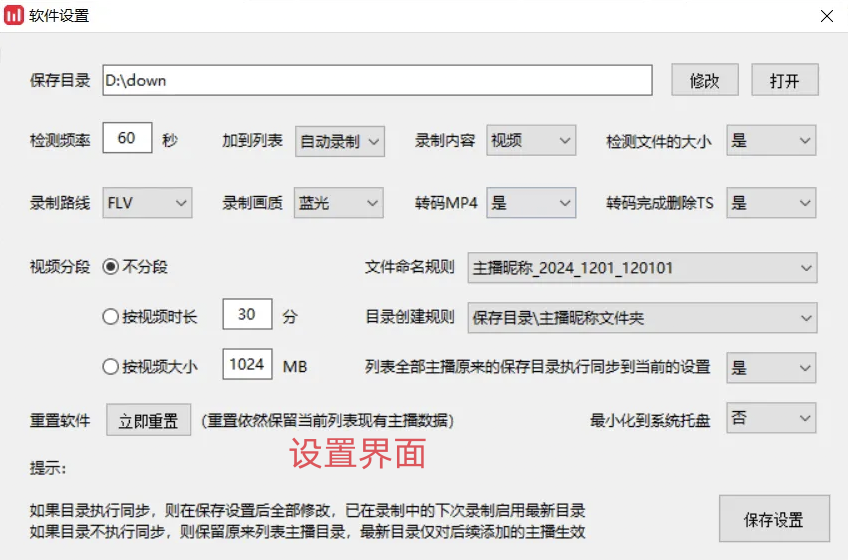848x560 pixels.
Task: Close the 软件设置 window
Action: (826, 16)
